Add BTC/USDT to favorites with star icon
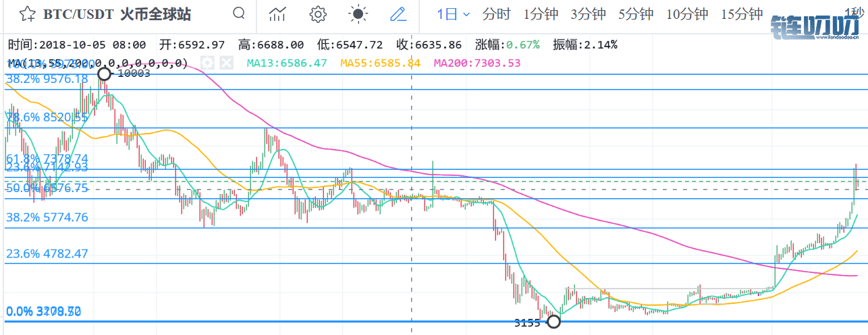868x335 pixels. tap(26, 13)
